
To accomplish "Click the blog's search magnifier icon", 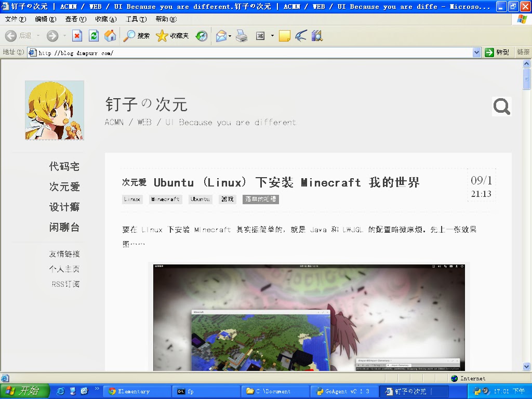I will click(x=501, y=107).
